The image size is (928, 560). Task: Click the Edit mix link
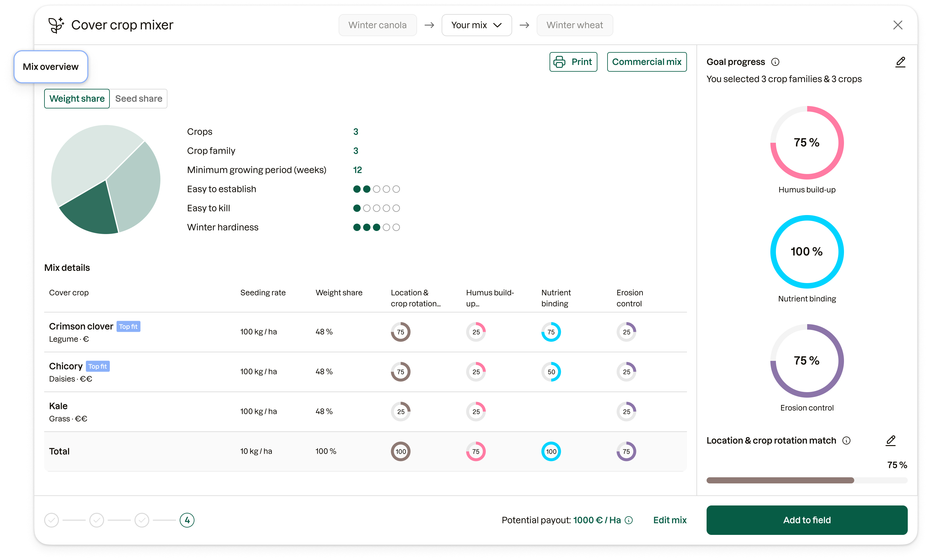click(x=670, y=520)
